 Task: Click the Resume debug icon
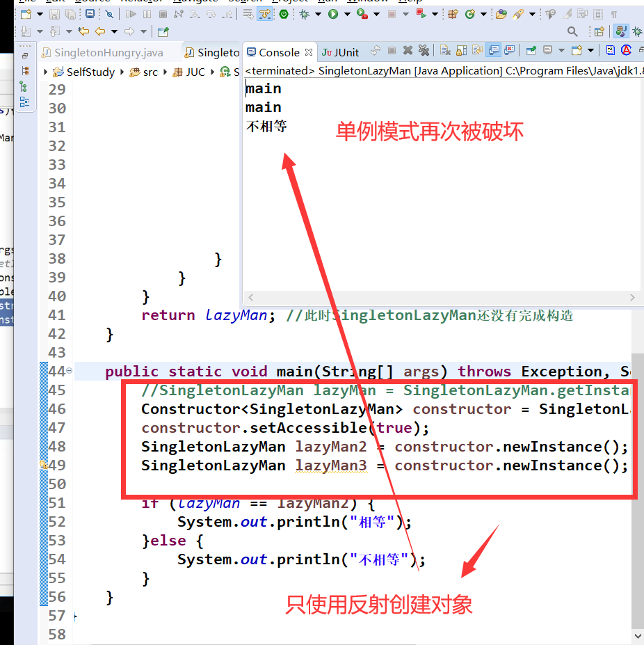(131, 15)
